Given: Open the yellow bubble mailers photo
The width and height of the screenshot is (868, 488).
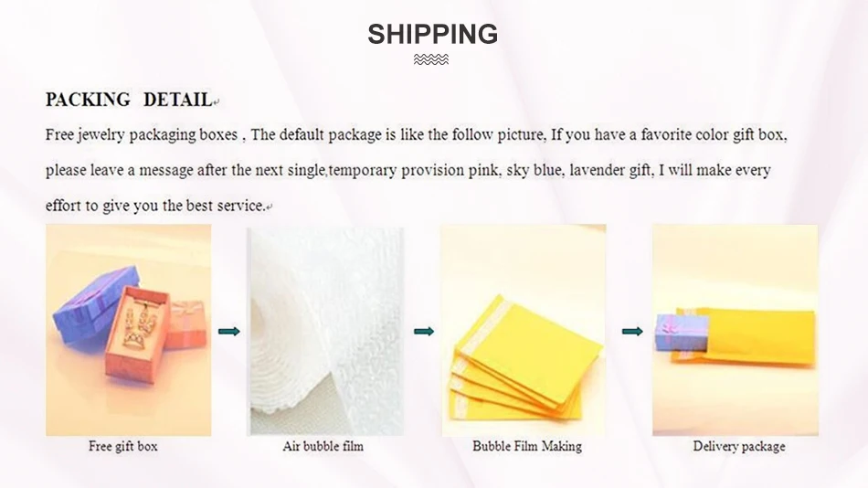Looking at the screenshot, I should coord(524,330).
